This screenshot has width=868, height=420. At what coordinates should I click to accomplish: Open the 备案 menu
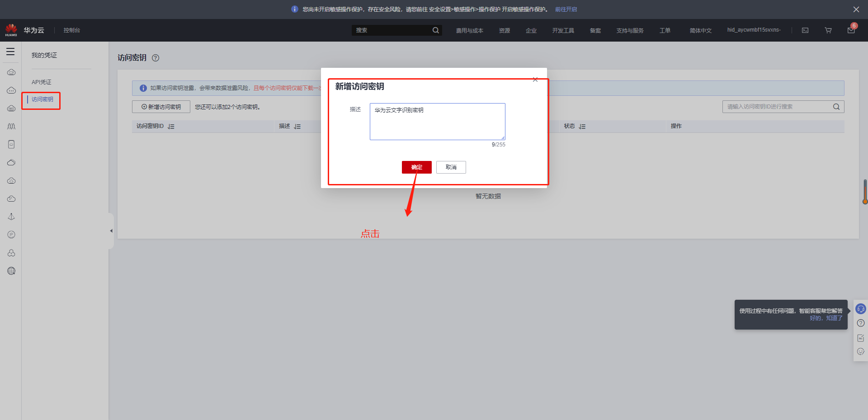[x=595, y=31]
